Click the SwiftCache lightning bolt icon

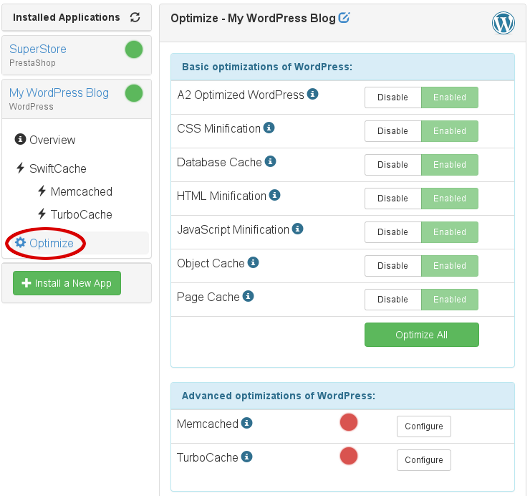tap(21, 168)
